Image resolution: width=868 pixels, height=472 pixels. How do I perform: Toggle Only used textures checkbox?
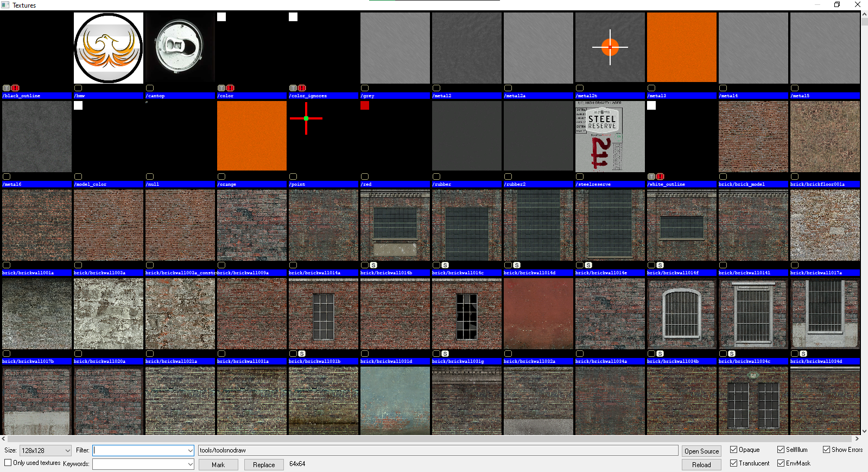(8, 463)
